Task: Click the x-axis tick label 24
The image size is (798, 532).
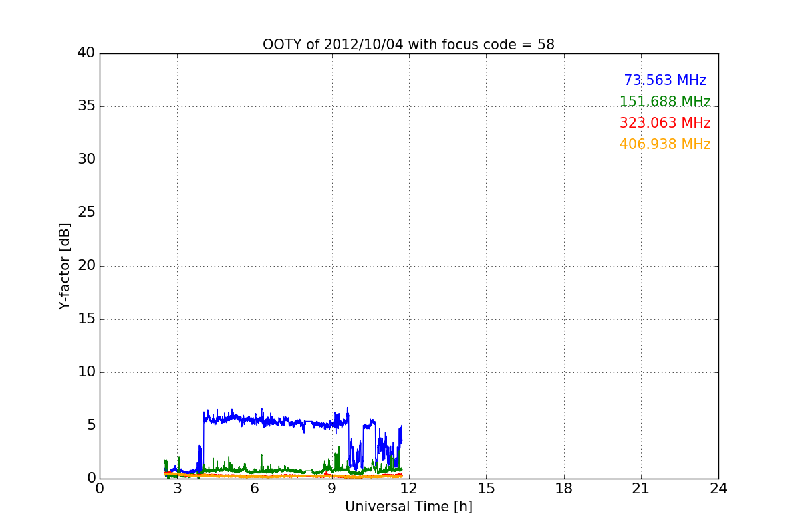Action: click(x=718, y=489)
